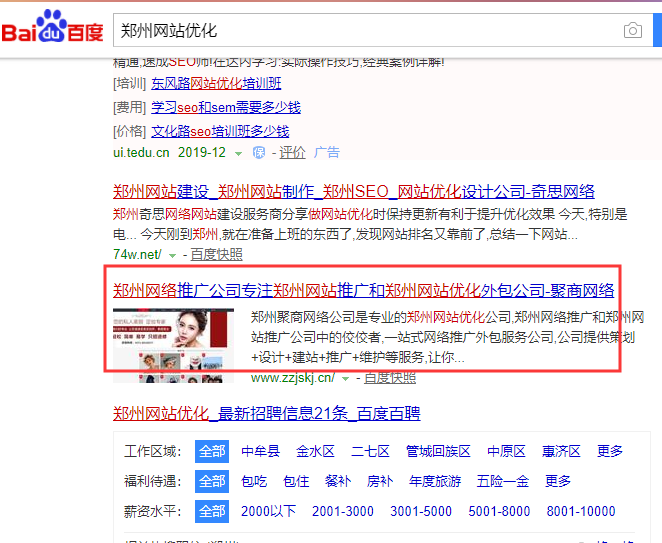Screen dimensions: 662x543
Task: Filter salary by 3001-5000
Action: point(421,511)
